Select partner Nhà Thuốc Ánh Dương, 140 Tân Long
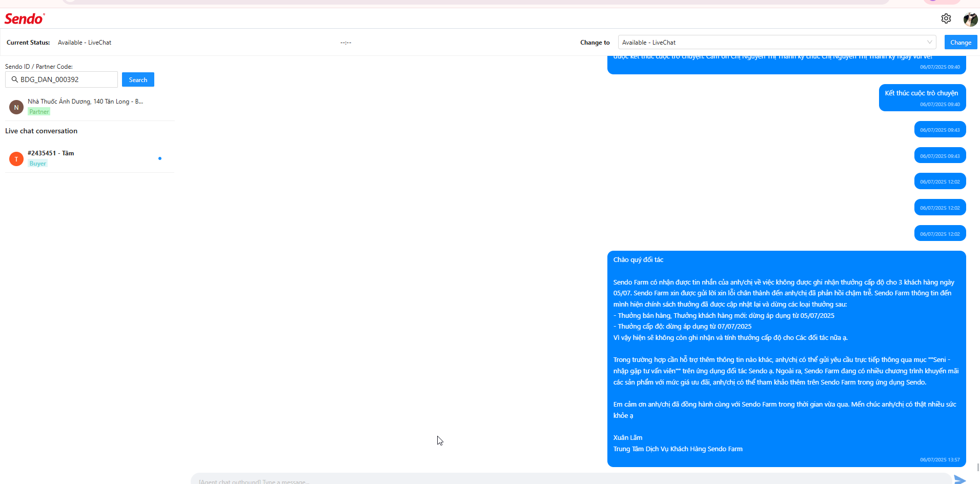 coord(90,107)
